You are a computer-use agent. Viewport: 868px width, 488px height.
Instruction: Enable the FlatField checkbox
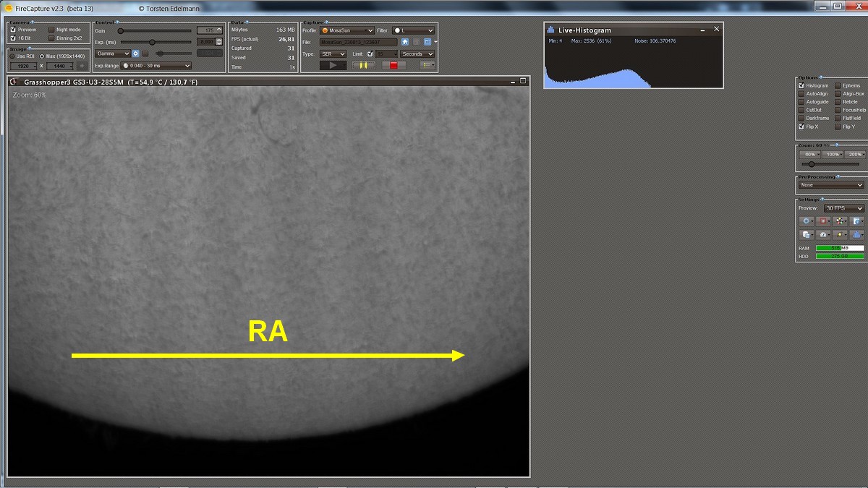click(x=838, y=118)
